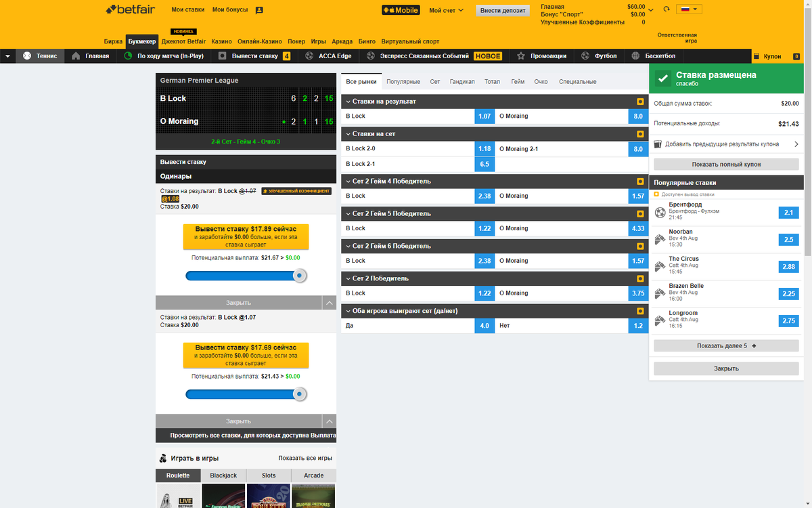This screenshot has width=812, height=508.
Task: Open the sports list dropdown arrow
Action: pyautogui.click(x=7, y=56)
